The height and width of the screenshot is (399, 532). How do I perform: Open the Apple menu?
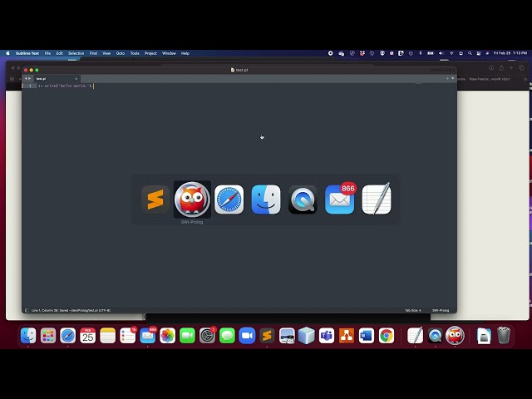click(x=7, y=53)
